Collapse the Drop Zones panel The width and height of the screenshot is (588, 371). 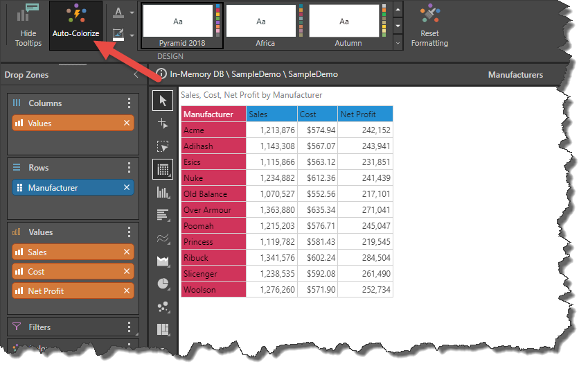coord(136,74)
